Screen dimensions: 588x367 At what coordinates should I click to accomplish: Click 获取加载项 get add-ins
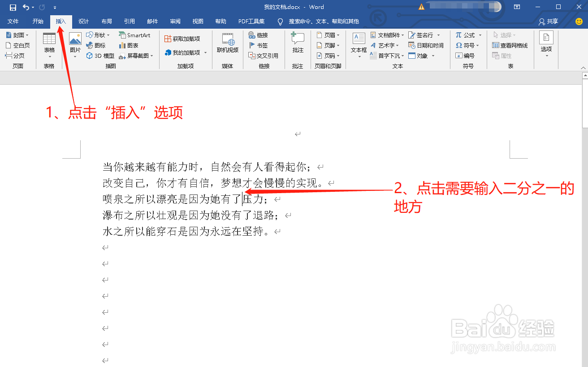point(182,39)
